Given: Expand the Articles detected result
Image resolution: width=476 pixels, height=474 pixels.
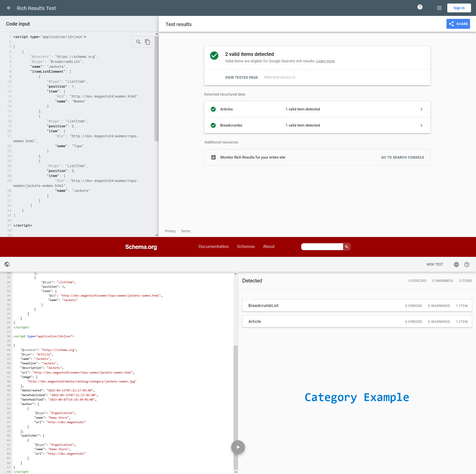Looking at the screenshot, I should [421, 109].
